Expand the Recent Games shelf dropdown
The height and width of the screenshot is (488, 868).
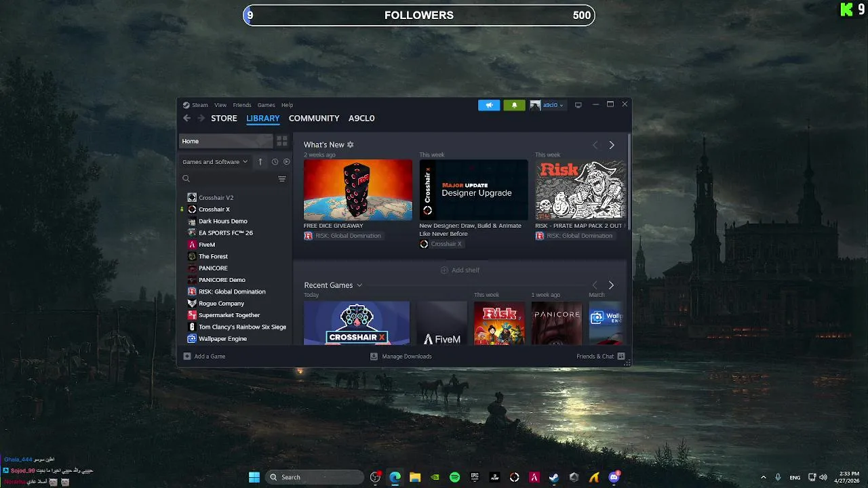(359, 285)
